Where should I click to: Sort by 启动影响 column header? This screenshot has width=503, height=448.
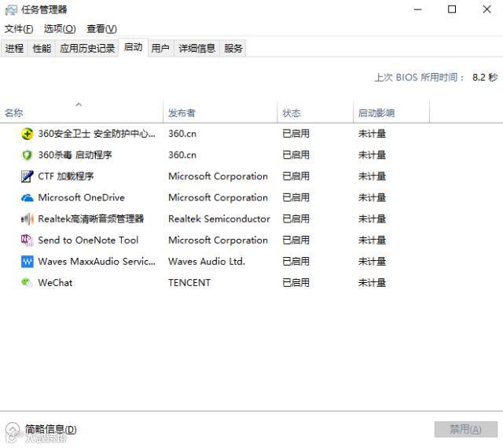pyautogui.click(x=391, y=113)
